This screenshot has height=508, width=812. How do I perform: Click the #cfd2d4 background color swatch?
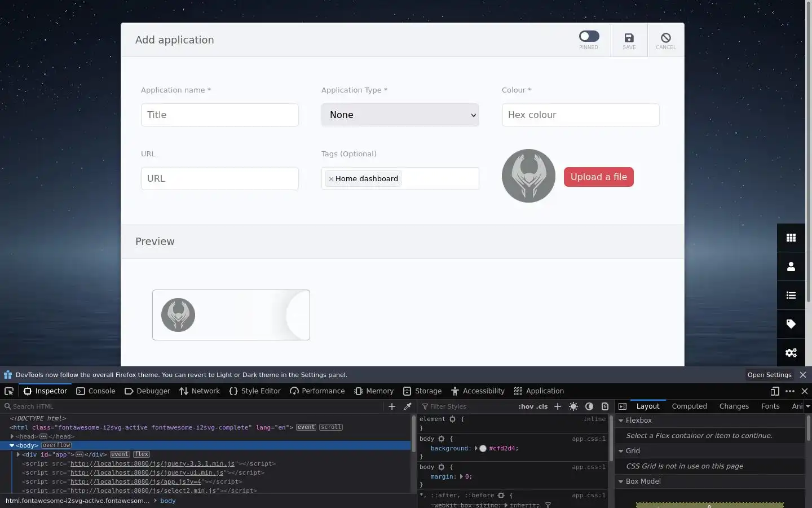pyautogui.click(x=483, y=449)
